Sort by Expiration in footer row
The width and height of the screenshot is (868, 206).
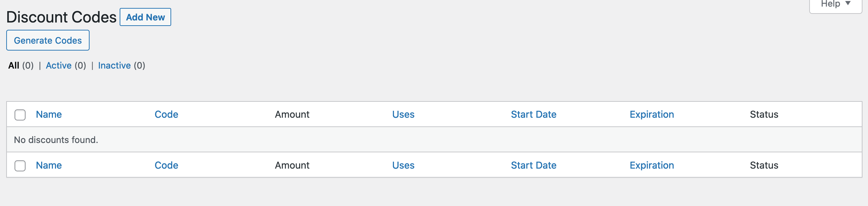[x=652, y=165]
